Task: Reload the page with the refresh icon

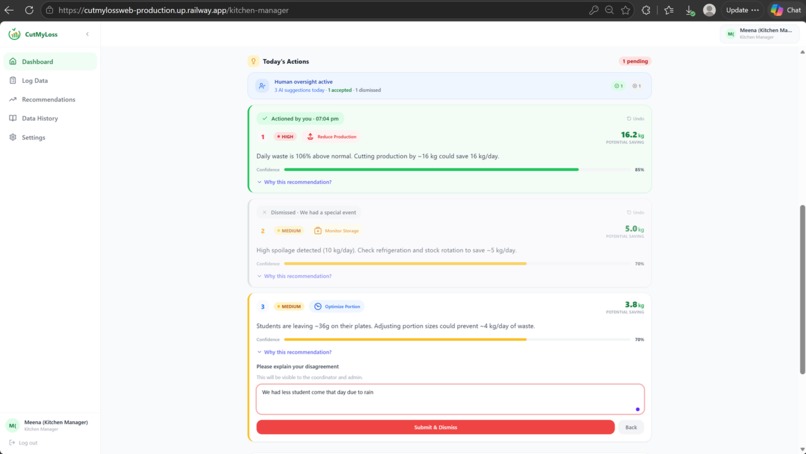Action: point(29,10)
